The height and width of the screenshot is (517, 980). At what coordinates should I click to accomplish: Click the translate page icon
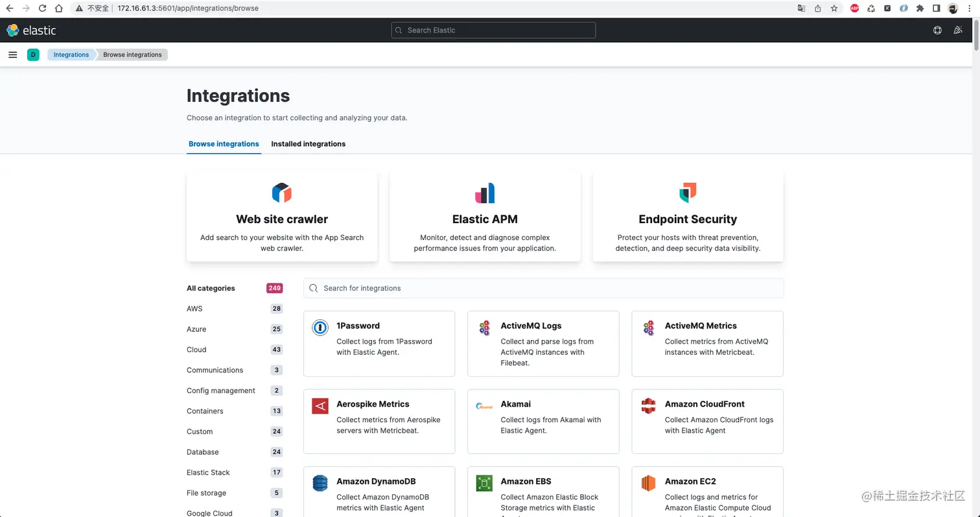[x=802, y=8]
